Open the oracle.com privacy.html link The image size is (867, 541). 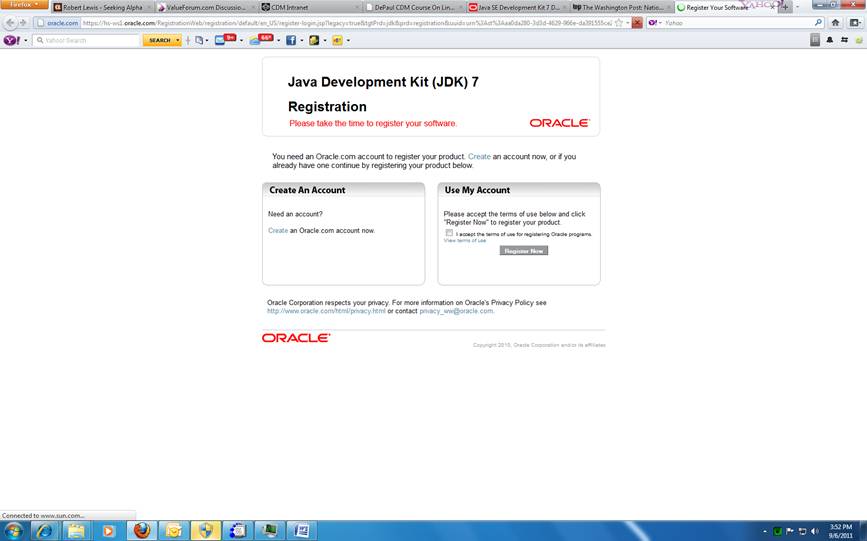[x=326, y=311]
